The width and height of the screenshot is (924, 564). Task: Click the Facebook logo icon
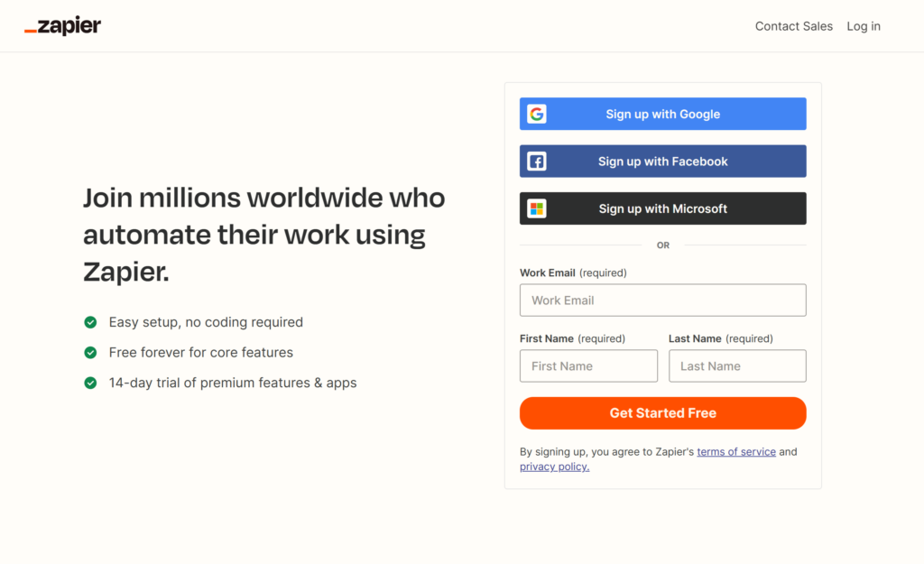tap(537, 162)
